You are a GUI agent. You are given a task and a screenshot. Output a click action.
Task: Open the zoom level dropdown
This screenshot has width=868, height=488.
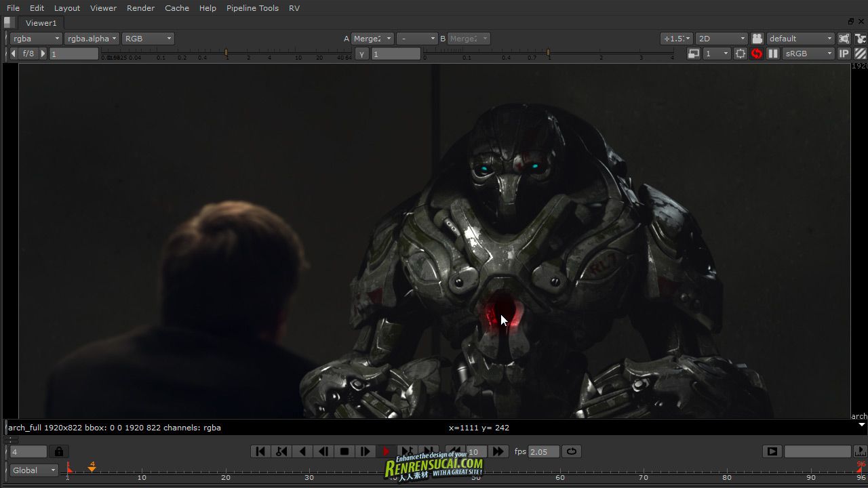[676, 39]
